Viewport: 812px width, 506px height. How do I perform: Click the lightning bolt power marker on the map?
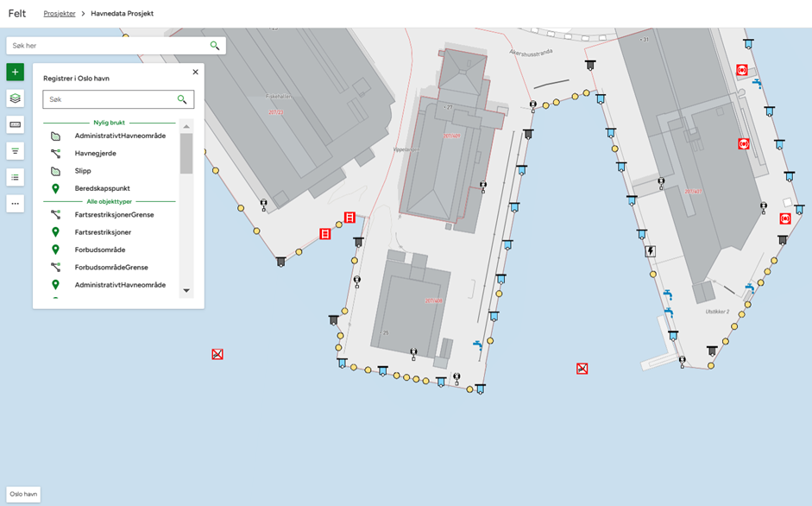[x=651, y=251]
